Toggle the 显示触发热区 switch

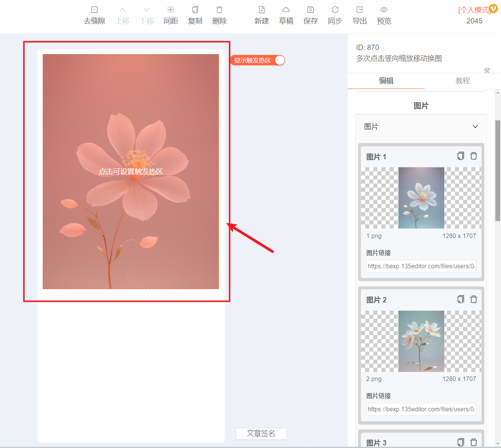tap(279, 60)
